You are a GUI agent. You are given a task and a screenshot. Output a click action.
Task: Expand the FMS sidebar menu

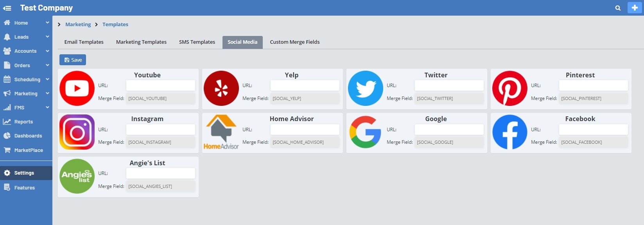(26, 107)
